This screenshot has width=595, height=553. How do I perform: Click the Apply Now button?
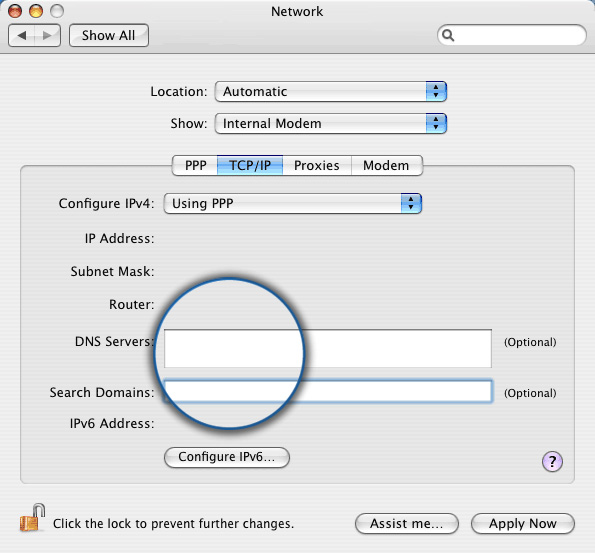coord(523,524)
